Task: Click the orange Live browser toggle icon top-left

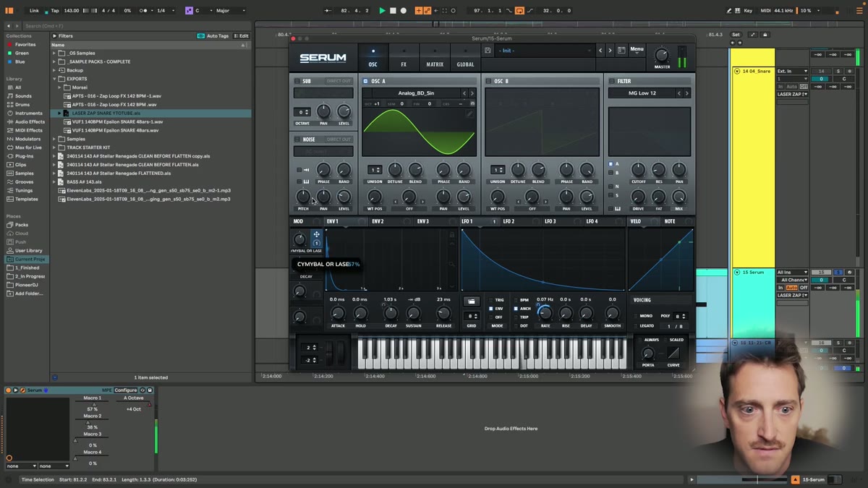Action: tap(9, 11)
